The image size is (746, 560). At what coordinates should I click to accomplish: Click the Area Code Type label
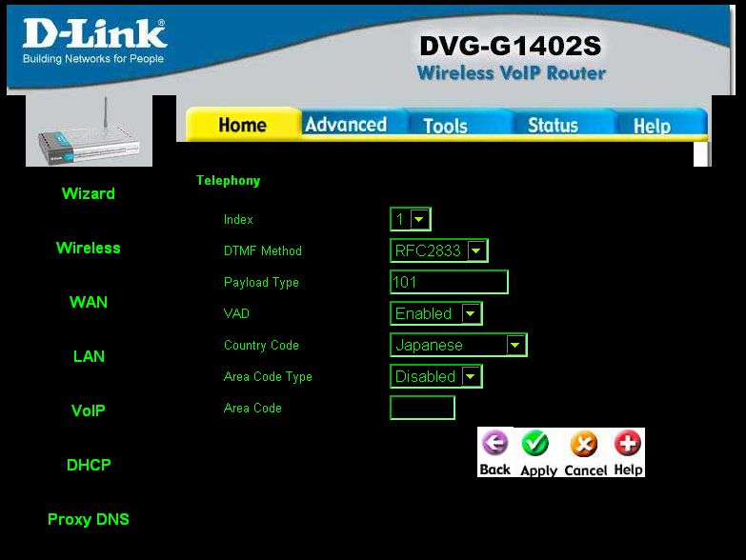[x=268, y=376]
